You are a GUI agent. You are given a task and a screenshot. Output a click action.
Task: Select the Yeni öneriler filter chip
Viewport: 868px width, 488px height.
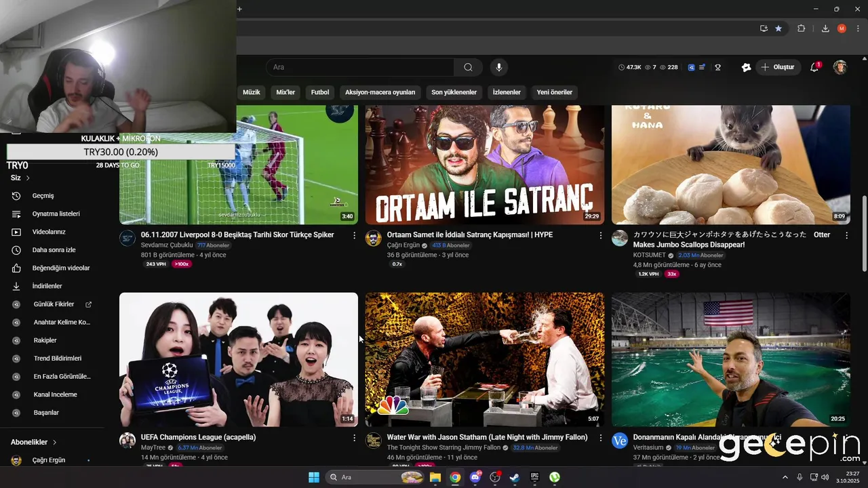[x=555, y=92]
